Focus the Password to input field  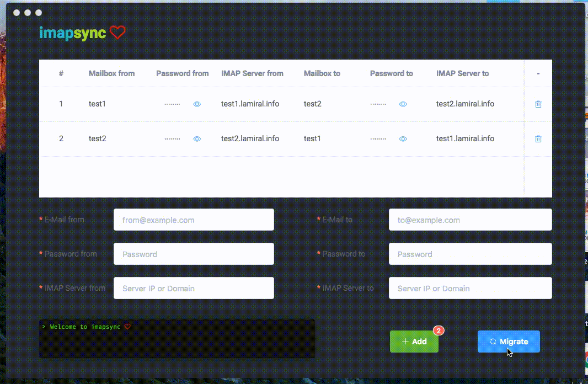(471, 254)
